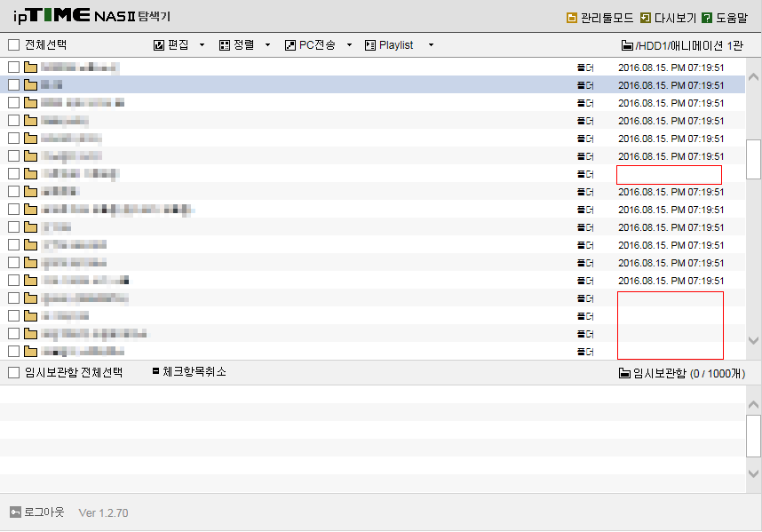Click the PC전송 transfer icon
Image resolution: width=762 pixels, height=532 pixels.
coord(290,45)
